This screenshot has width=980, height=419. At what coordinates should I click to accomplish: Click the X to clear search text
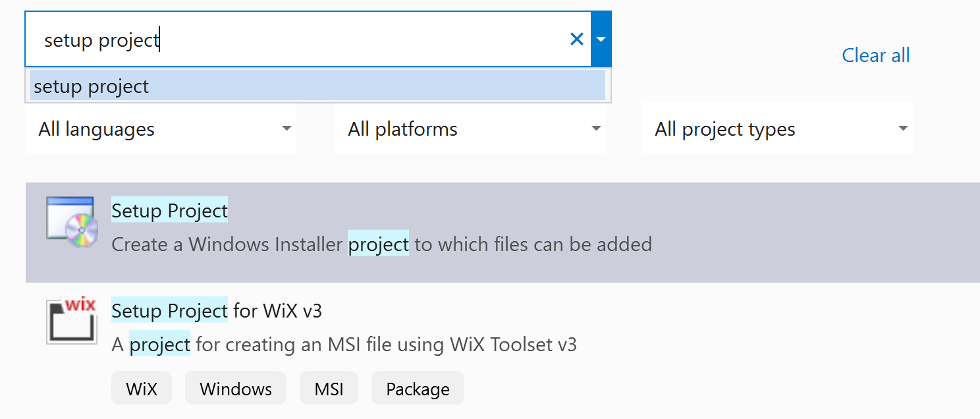click(576, 39)
